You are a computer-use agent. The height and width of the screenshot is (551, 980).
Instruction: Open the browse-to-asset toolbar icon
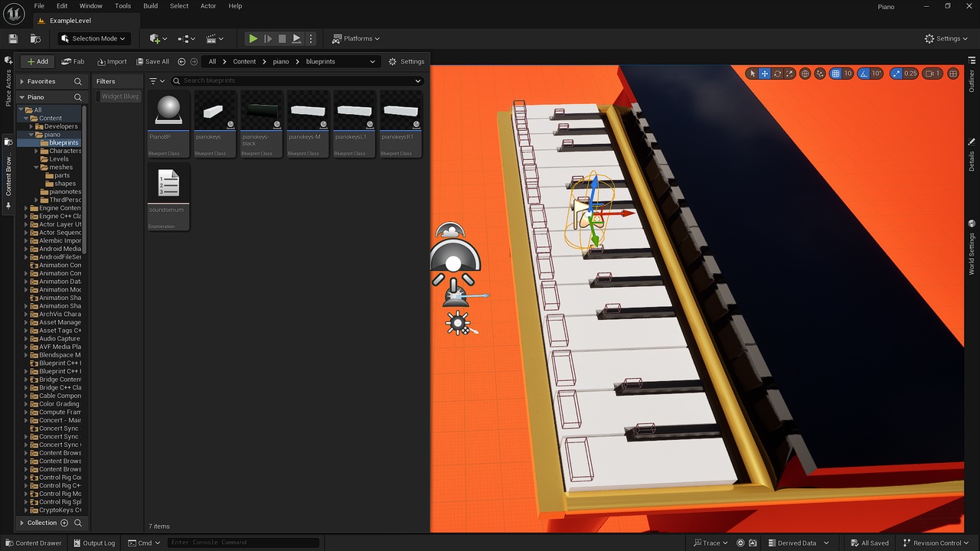35,38
